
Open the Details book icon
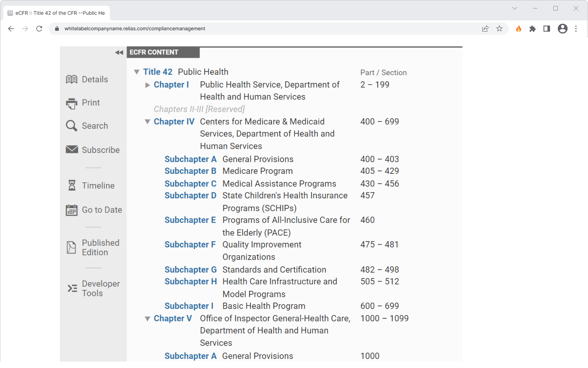pos(71,79)
